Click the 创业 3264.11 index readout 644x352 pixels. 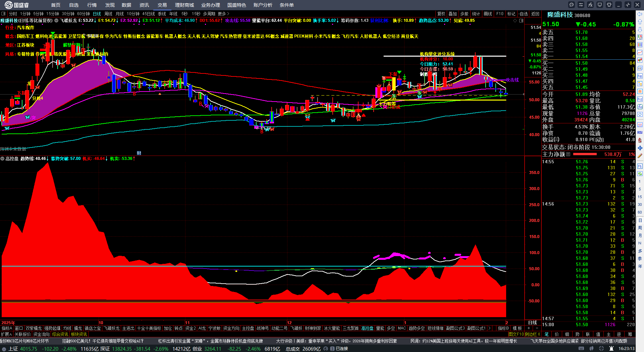click(207, 349)
